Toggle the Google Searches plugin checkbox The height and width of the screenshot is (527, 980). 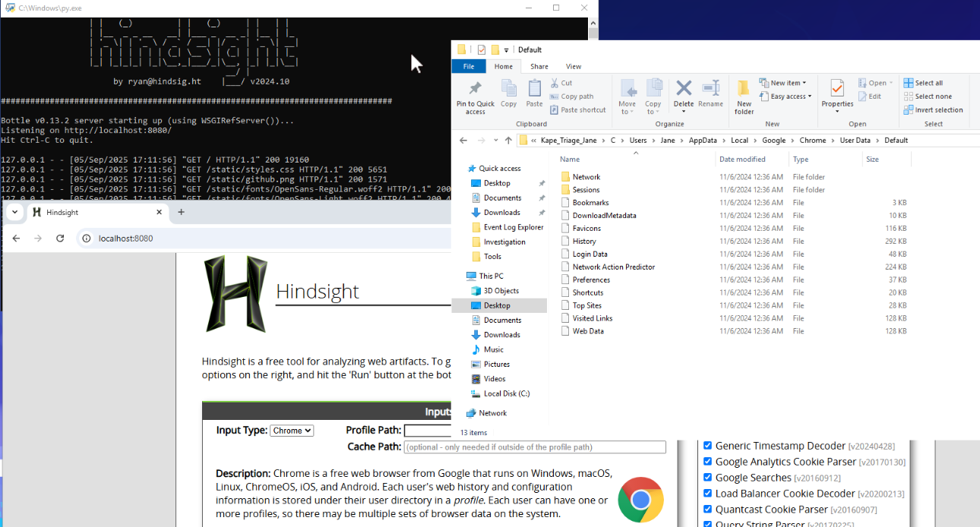point(707,478)
